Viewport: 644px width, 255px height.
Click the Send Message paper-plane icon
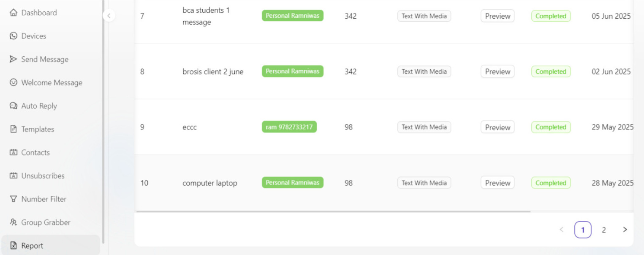tap(13, 59)
